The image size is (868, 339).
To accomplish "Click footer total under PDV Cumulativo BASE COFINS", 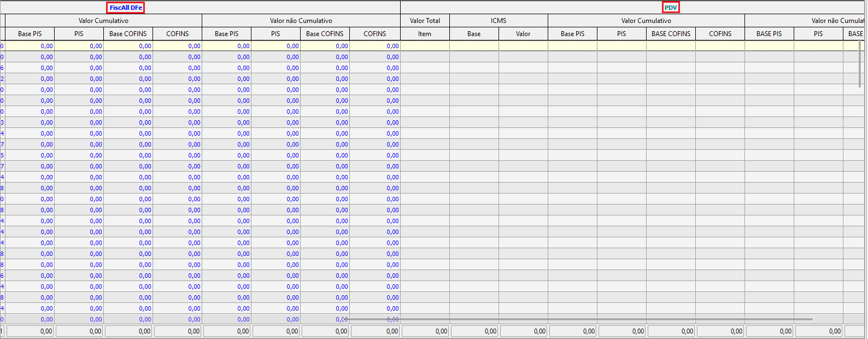I will point(671,331).
